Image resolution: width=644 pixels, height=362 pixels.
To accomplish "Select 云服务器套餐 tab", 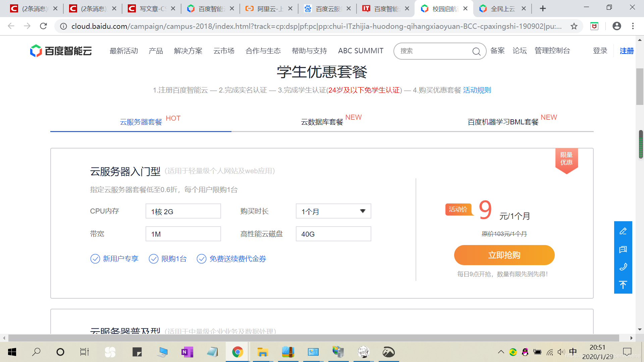I will click(x=141, y=122).
